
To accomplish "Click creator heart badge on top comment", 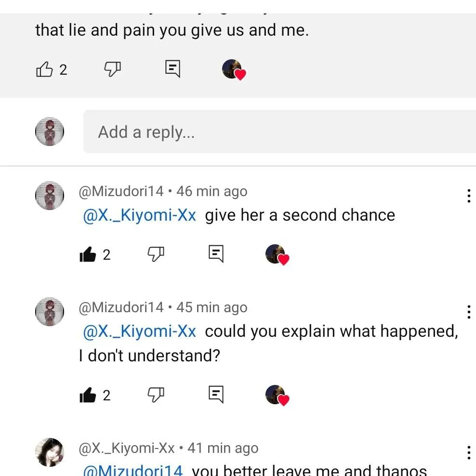I will pos(234,70).
